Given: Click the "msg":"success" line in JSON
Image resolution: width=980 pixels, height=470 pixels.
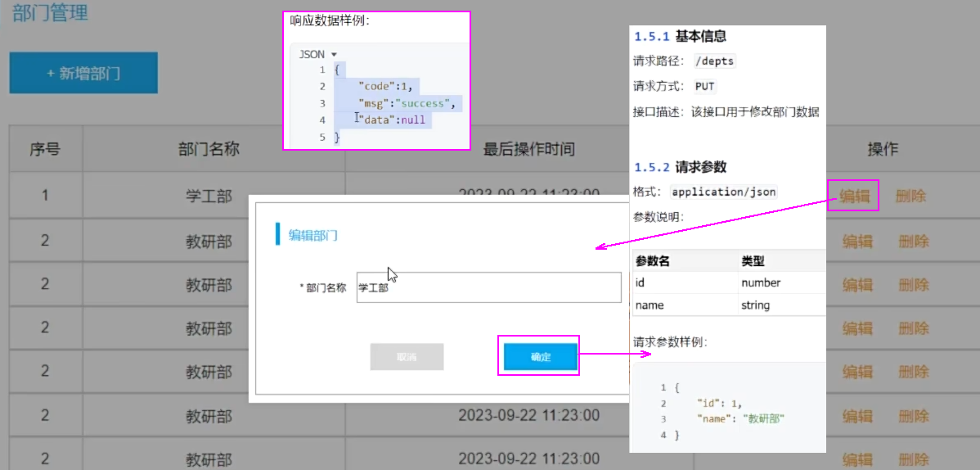Looking at the screenshot, I should [405, 103].
